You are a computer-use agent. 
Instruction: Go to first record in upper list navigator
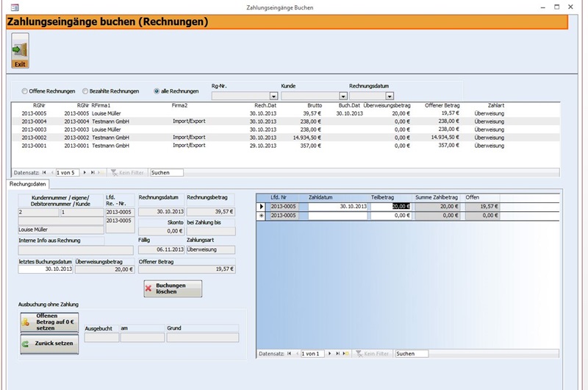point(44,173)
